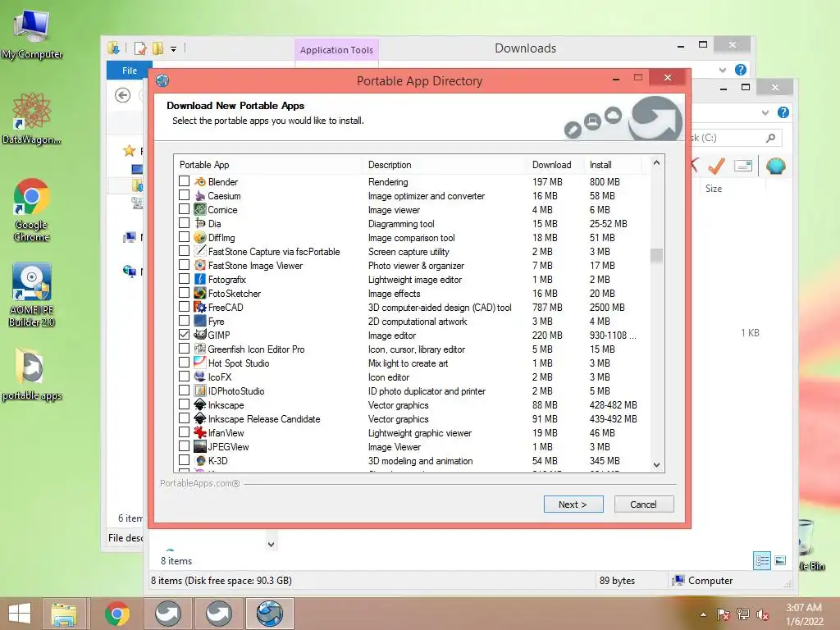Click the network tray icon
The width and height of the screenshot is (840, 630).
click(743, 614)
